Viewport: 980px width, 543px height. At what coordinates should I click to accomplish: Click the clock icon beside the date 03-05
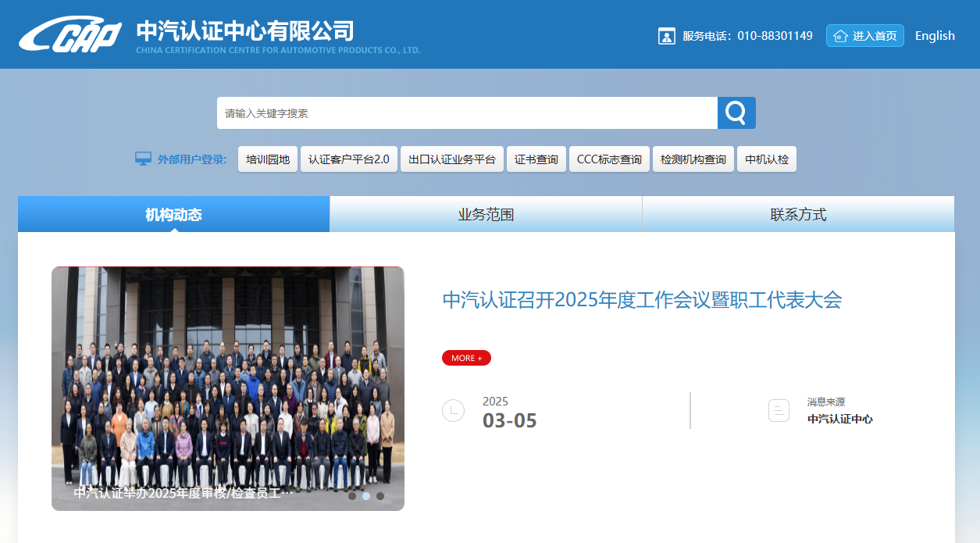coord(453,410)
